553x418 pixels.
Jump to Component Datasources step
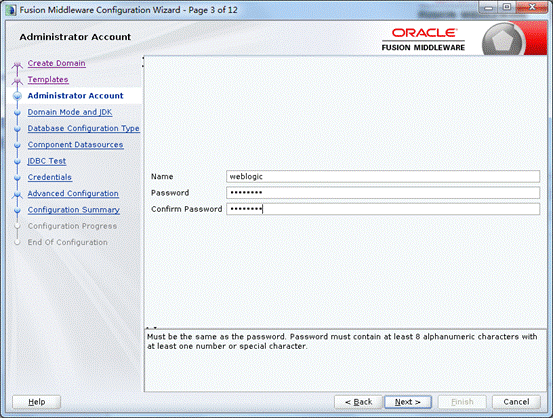(75, 145)
